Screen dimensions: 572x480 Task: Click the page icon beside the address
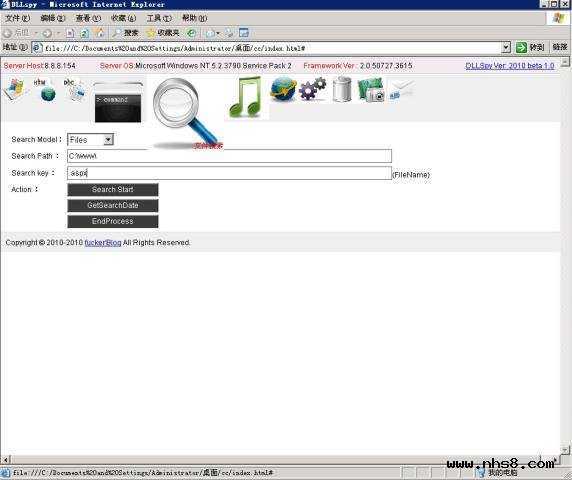[37, 47]
